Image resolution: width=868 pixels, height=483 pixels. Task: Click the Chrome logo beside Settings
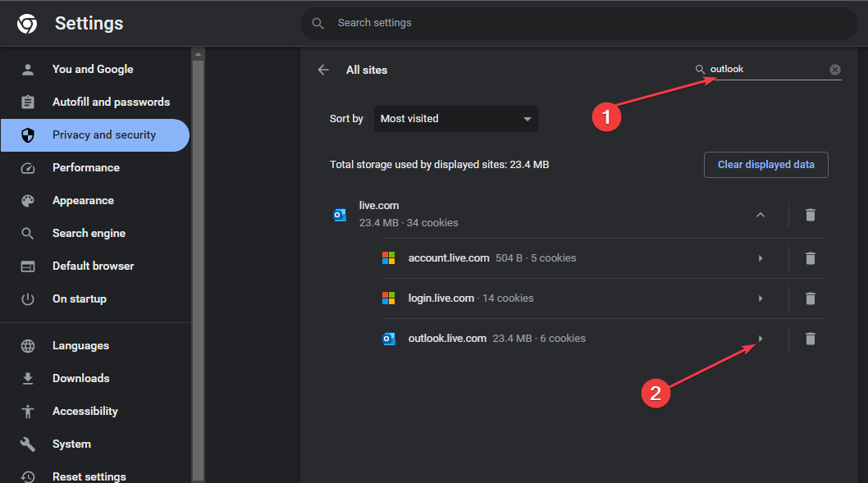[x=27, y=23]
